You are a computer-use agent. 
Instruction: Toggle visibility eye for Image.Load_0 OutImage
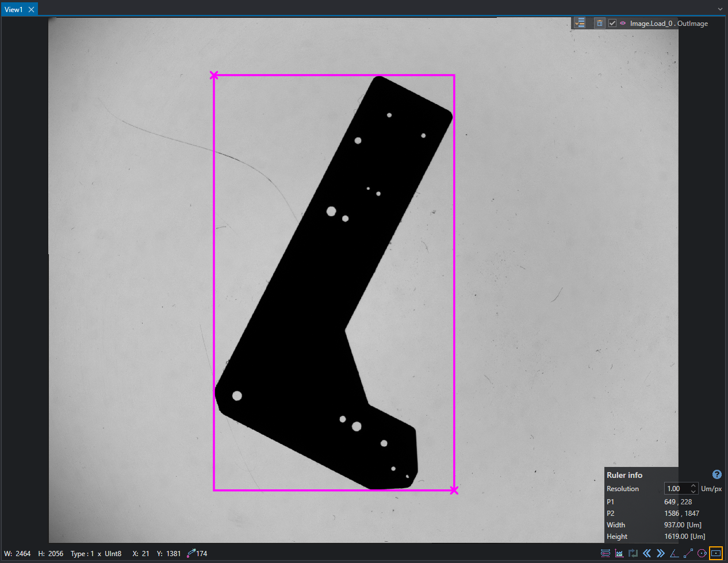tap(623, 23)
